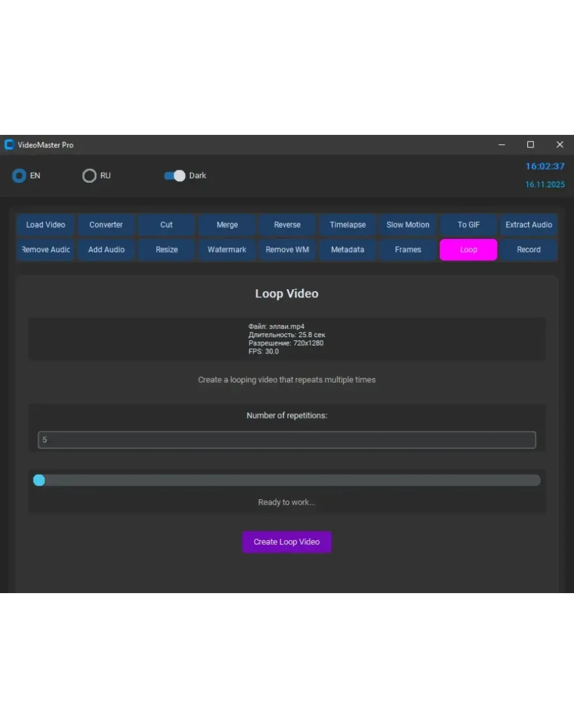574x728 pixels.
Task: Open the Record tab
Action: tap(529, 250)
